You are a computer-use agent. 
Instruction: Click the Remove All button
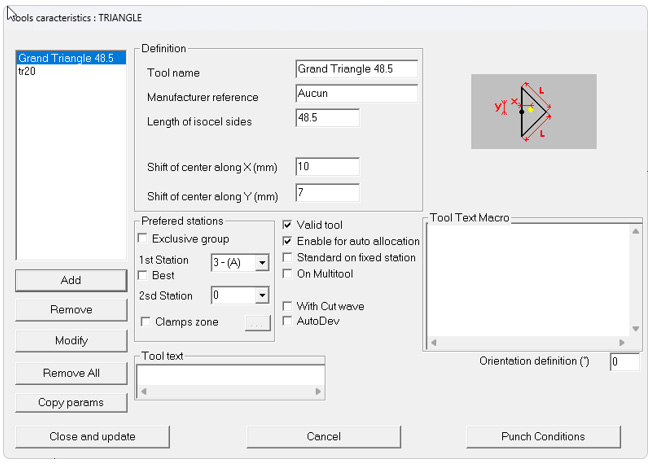click(71, 373)
